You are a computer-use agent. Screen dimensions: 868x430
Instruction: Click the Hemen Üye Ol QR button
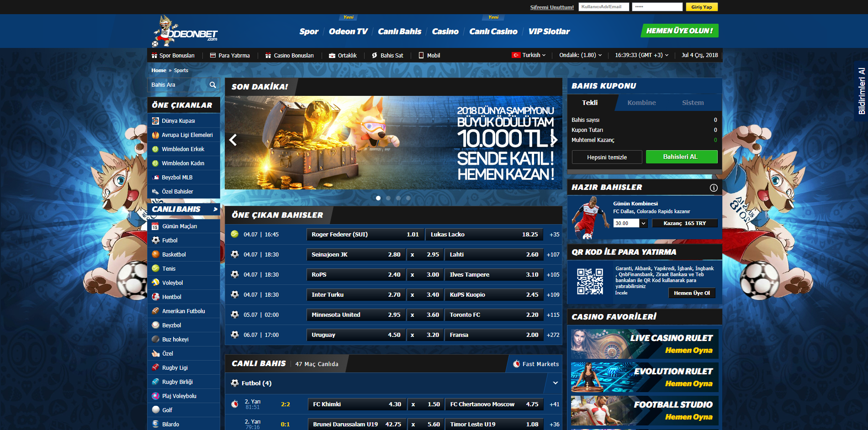click(692, 293)
